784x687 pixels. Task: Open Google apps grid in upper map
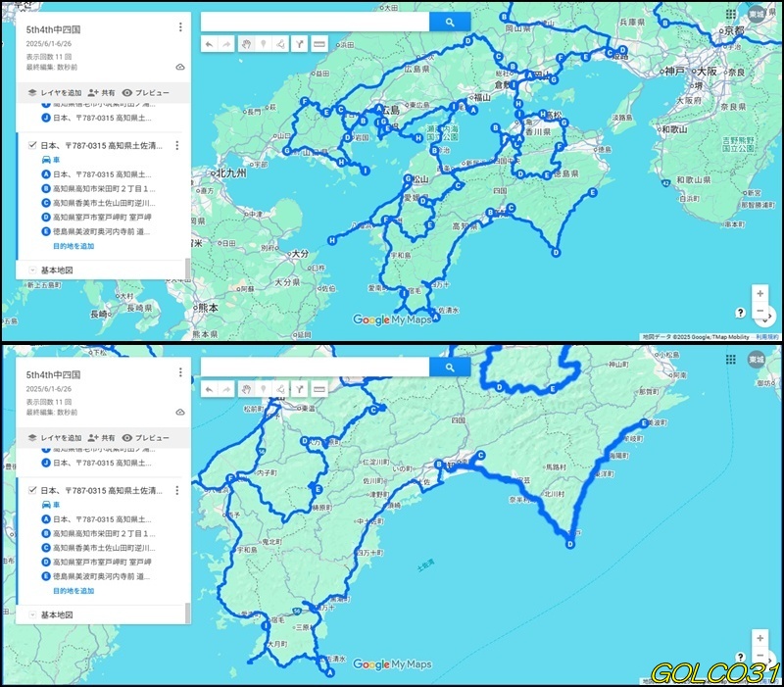[731, 15]
